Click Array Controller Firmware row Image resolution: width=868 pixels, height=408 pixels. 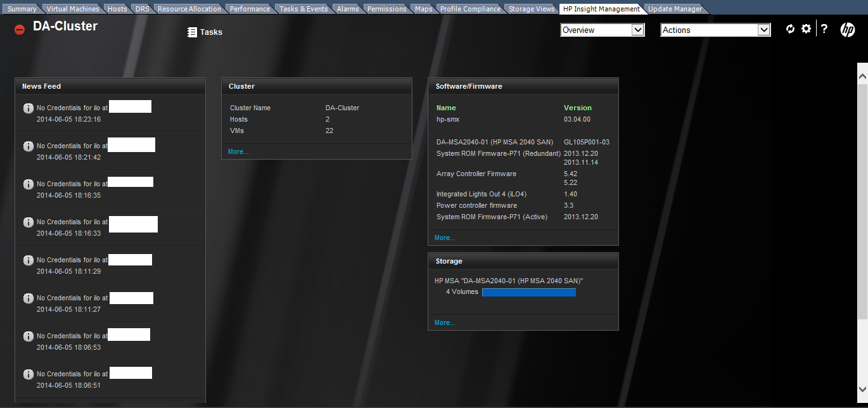pos(523,178)
